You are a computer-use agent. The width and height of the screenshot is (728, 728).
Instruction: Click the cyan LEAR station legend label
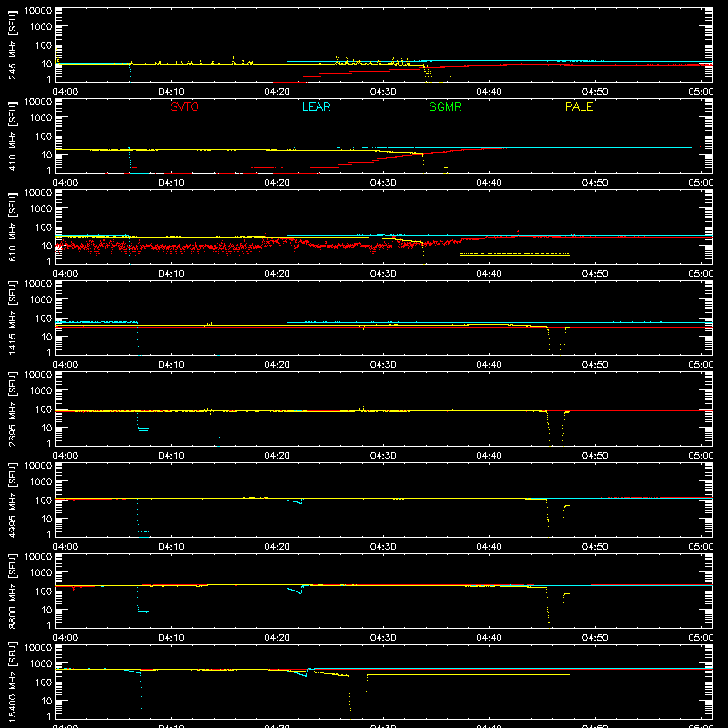pyautogui.click(x=316, y=106)
